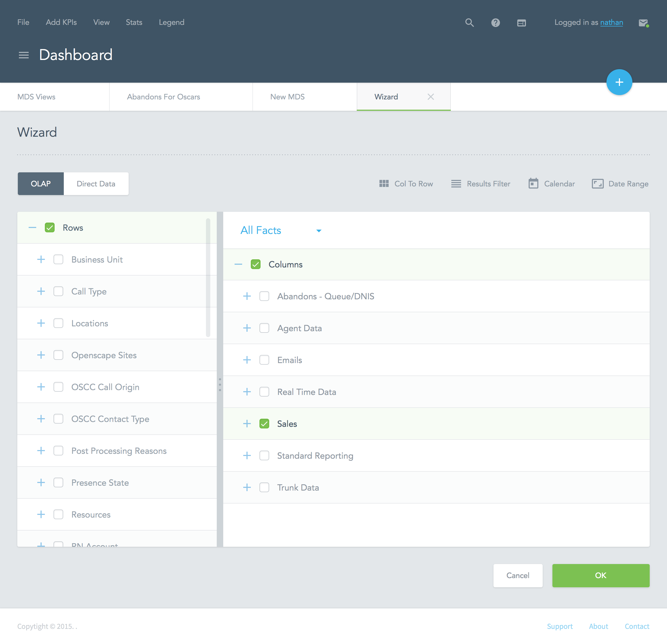Click the green OK button
The image size is (667, 644).
coord(600,575)
